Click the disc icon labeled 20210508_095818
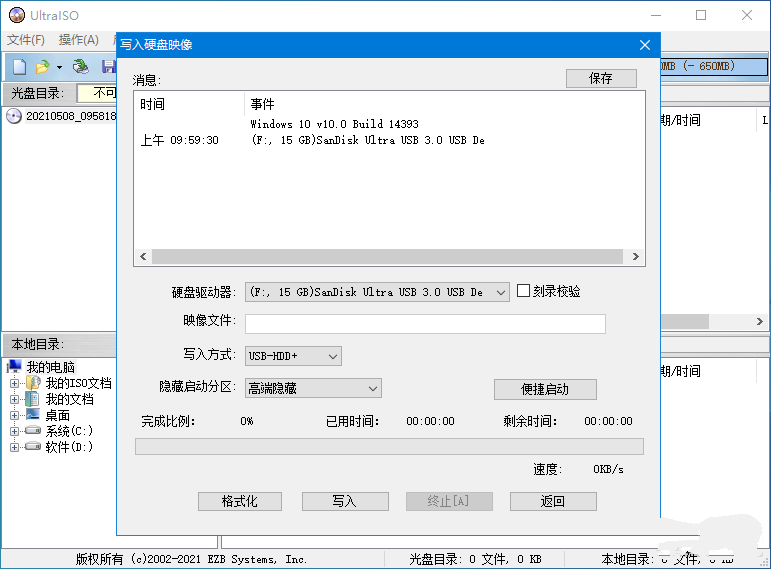The image size is (771, 569). [x=14, y=116]
